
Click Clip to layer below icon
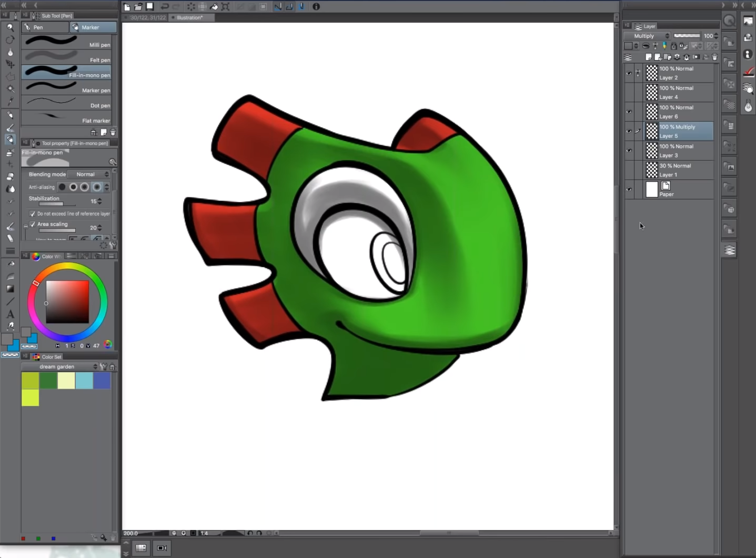[x=646, y=46]
